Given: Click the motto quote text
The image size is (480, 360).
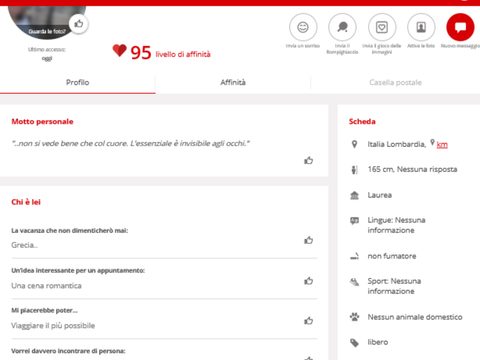Looking at the screenshot, I should pyautogui.click(x=131, y=144).
